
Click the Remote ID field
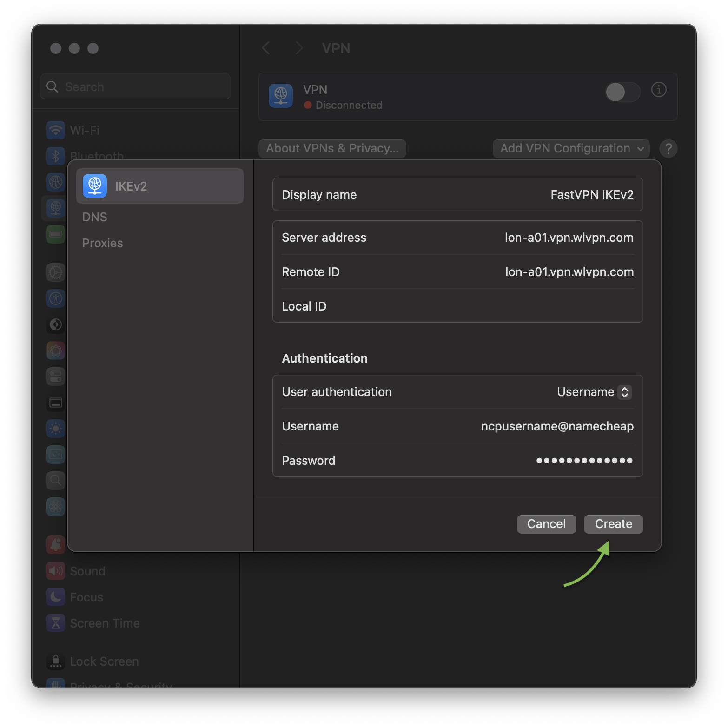pyautogui.click(x=457, y=272)
